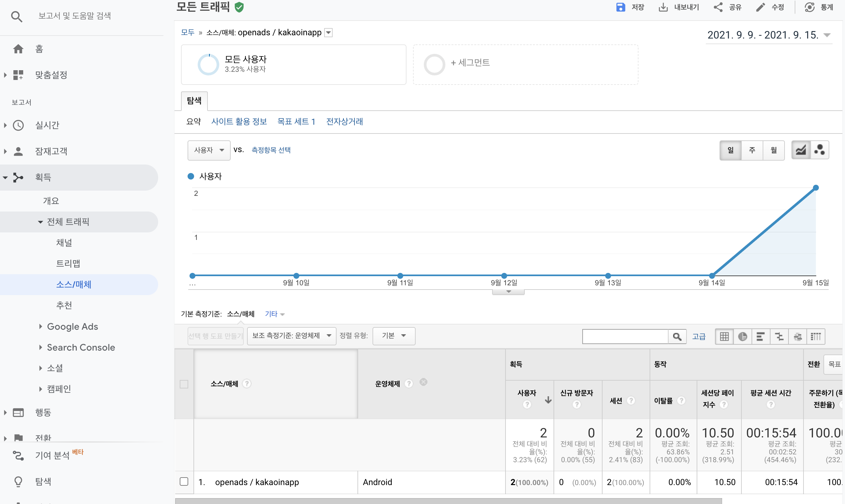Remove the 운영체제 secondary dimension
The image size is (845, 504).
pyautogui.click(x=423, y=382)
